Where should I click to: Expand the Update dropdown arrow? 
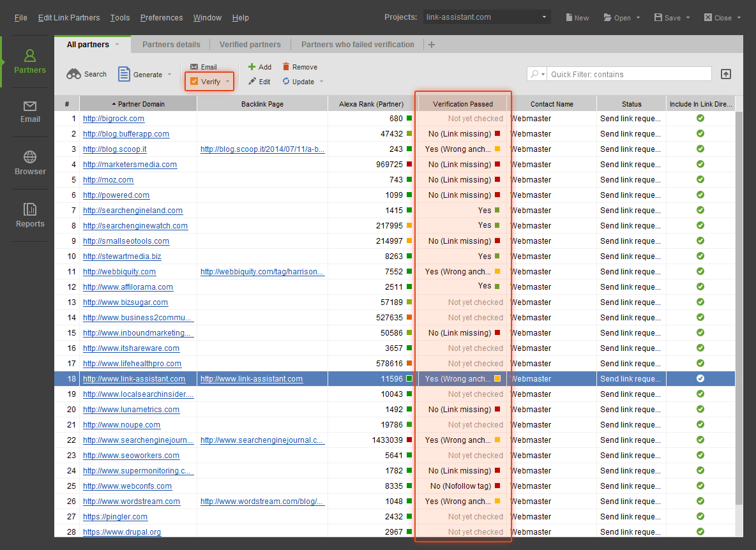[322, 82]
